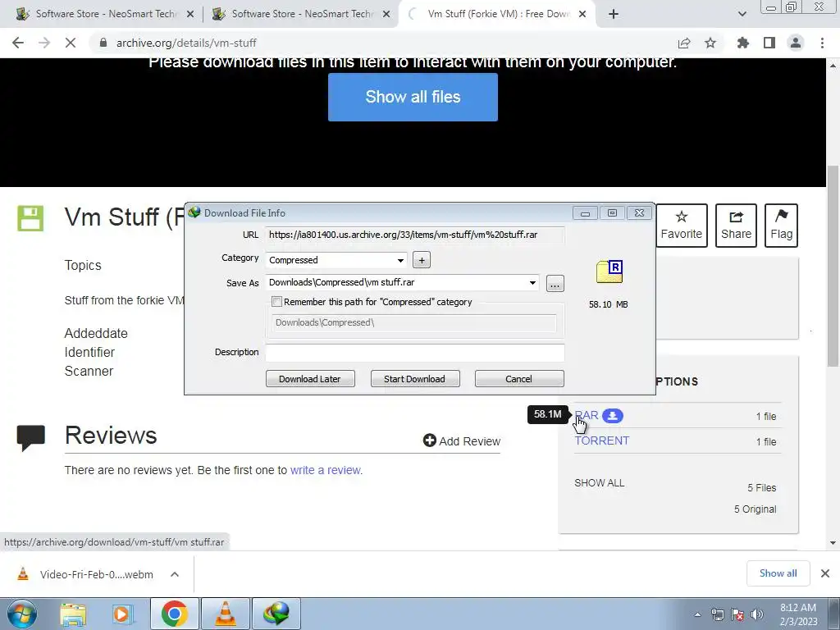Click the RAR download link

click(587, 415)
